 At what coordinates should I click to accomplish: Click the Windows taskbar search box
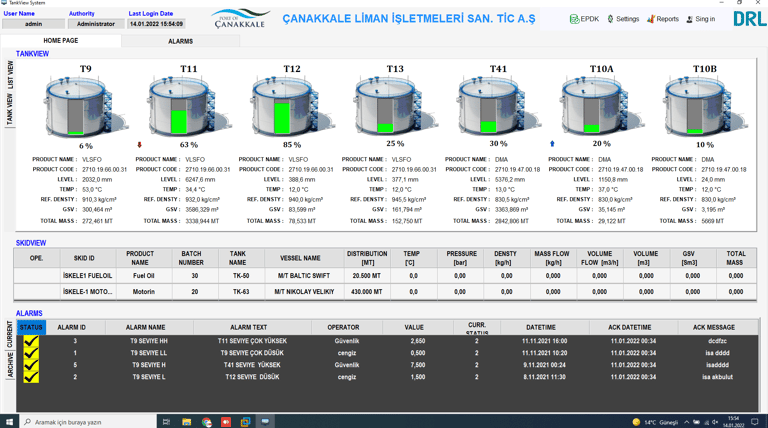(x=88, y=422)
